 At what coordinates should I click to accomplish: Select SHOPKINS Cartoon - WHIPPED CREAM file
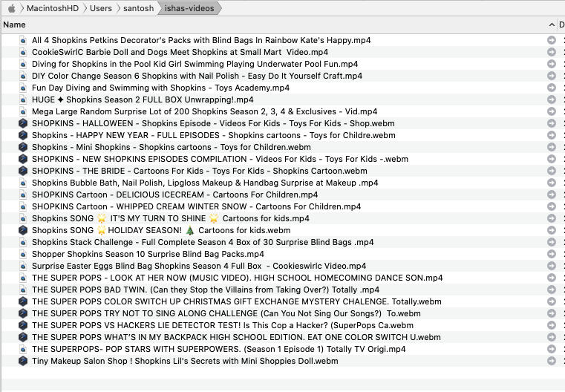click(x=197, y=207)
